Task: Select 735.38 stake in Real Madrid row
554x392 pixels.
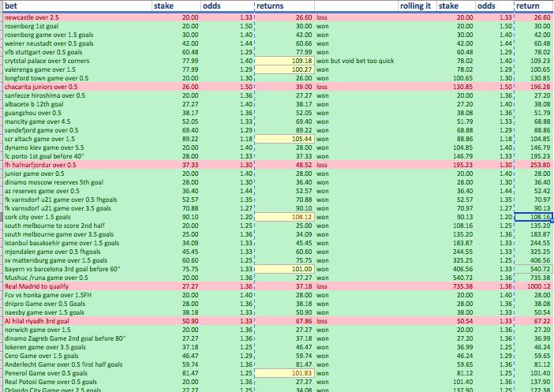Action: (x=456, y=286)
